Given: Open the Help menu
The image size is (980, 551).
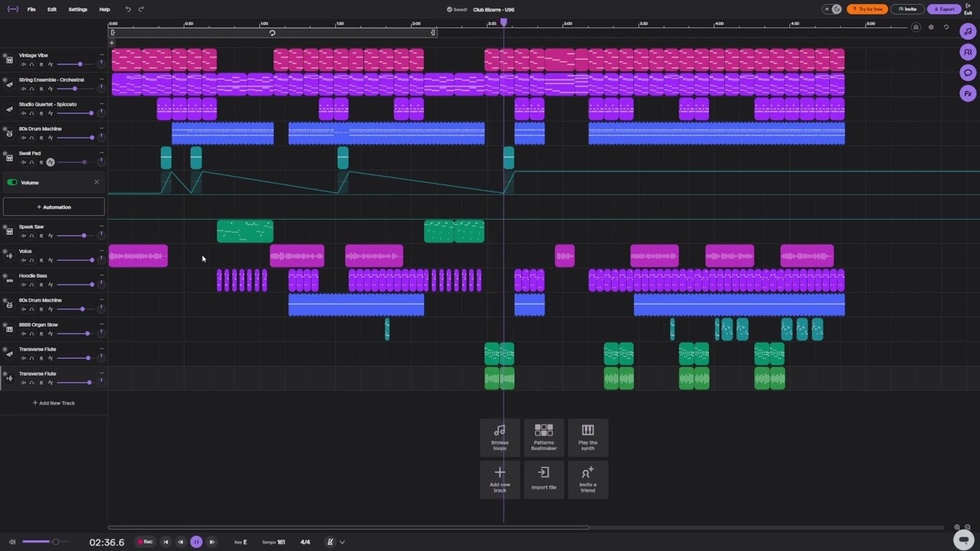Looking at the screenshot, I should click(x=104, y=9).
